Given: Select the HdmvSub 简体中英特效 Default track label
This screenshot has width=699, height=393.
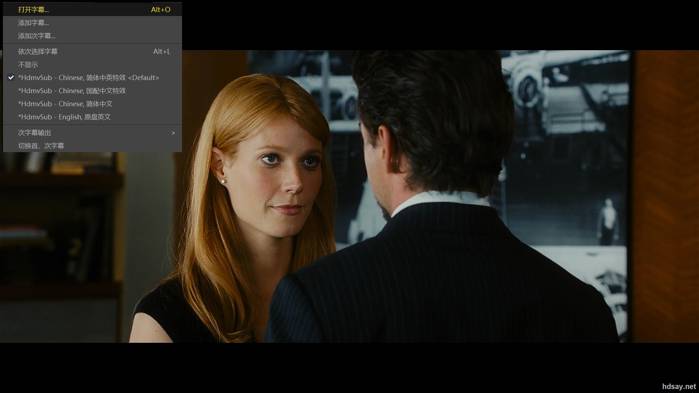Looking at the screenshot, I should pyautogui.click(x=88, y=78).
